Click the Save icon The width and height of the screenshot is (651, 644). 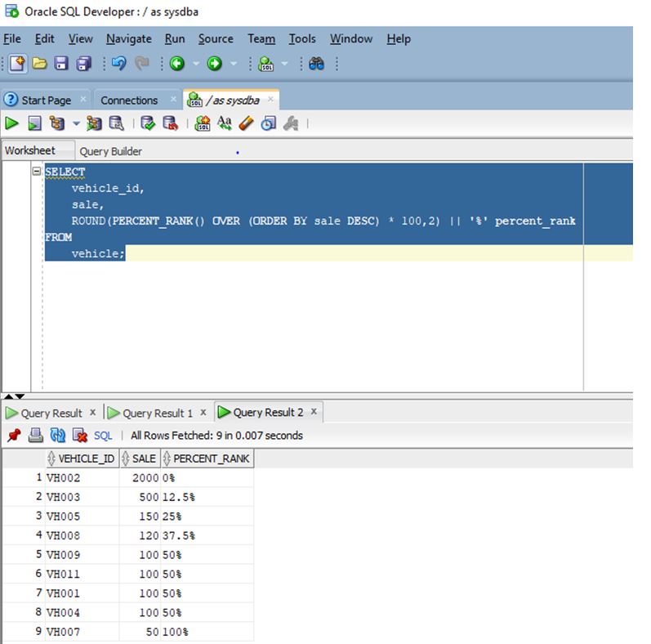point(61,64)
